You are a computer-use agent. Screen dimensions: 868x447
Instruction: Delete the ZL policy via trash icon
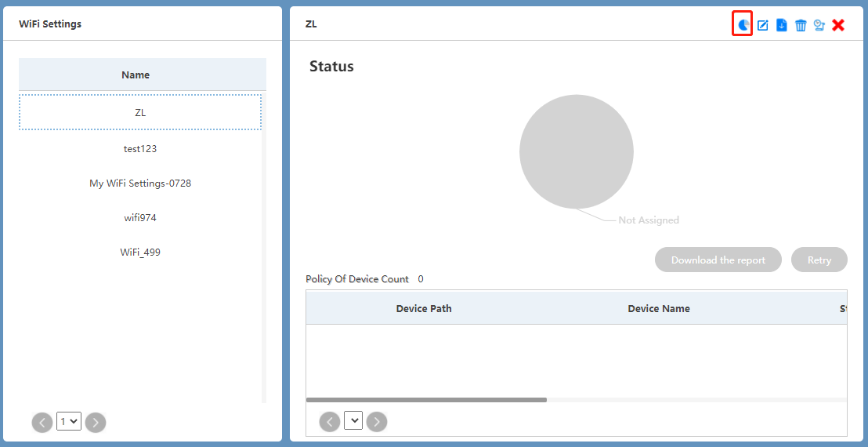(801, 25)
